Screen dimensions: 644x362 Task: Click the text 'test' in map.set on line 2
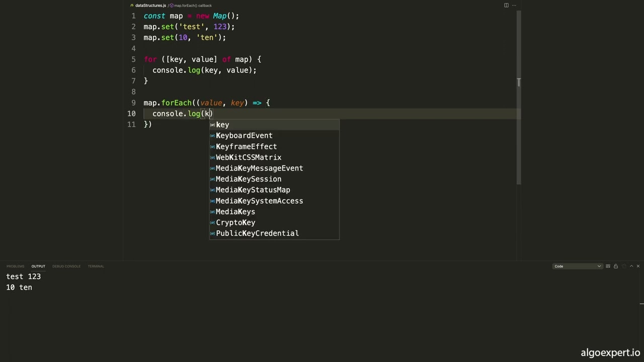192,27
